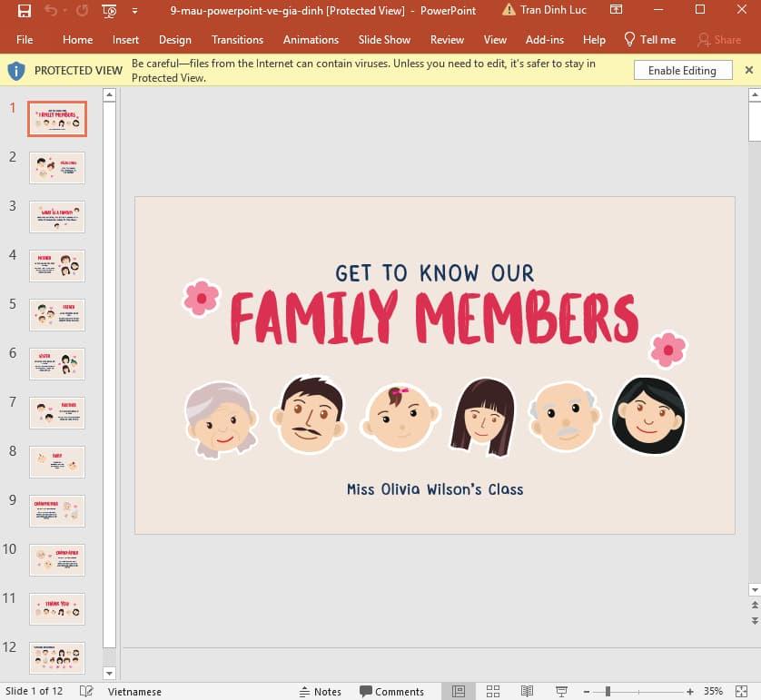Screen dimensions: 761x700
Task: Open the File menu
Action: point(24,40)
